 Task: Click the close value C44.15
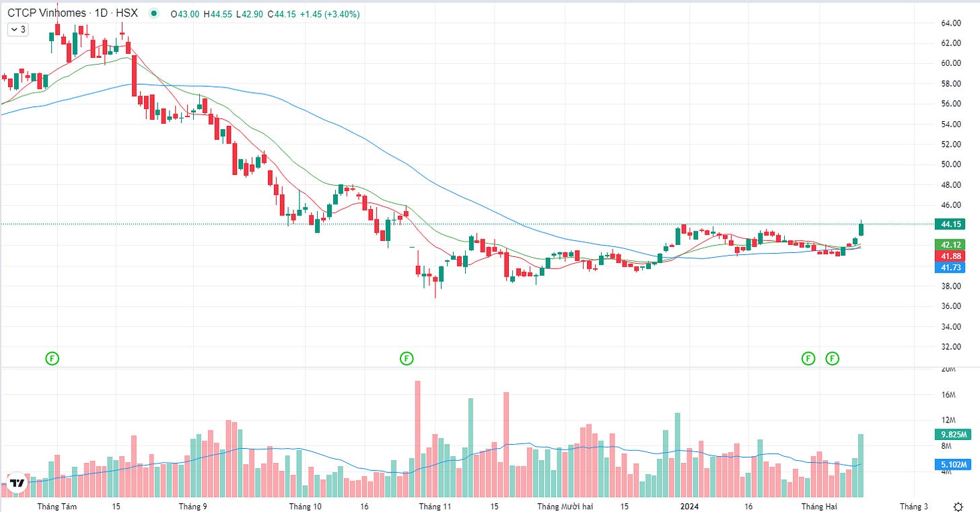click(283, 13)
